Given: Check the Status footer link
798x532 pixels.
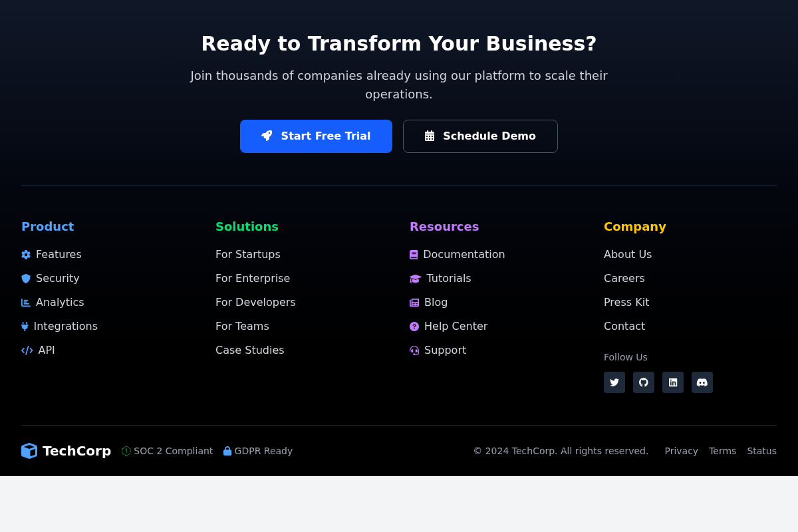Looking at the screenshot, I should (762, 451).
